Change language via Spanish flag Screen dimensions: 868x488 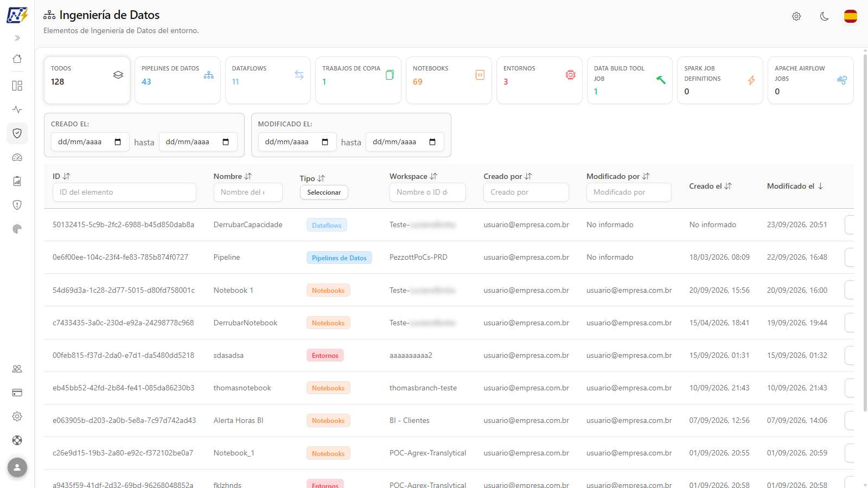coord(851,16)
